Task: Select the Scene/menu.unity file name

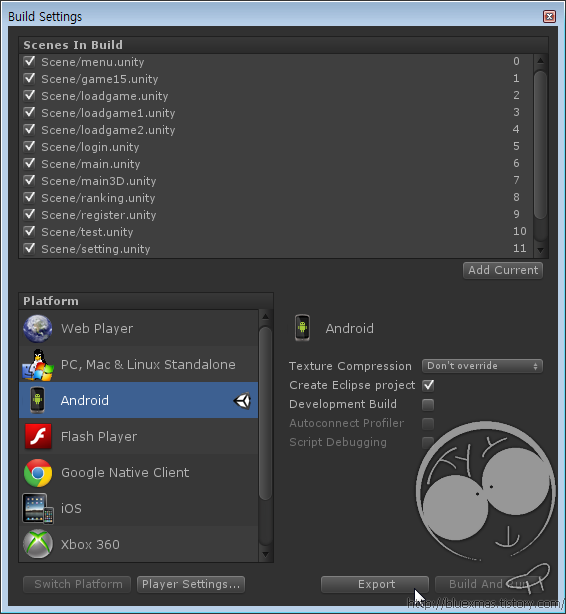Action: point(93,62)
